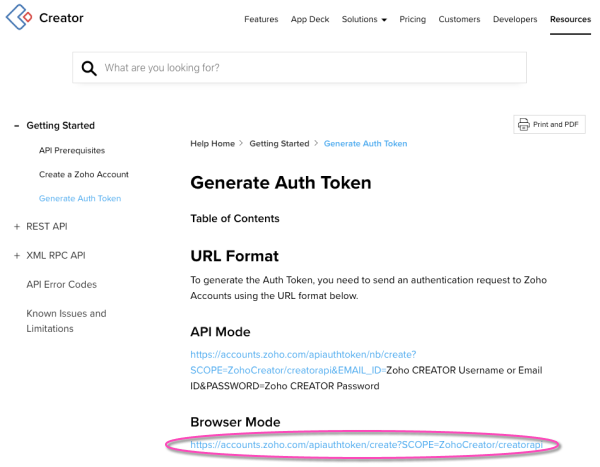600x467 pixels.
Task: Expand the XML RPC API section
Action: point(16,256)
